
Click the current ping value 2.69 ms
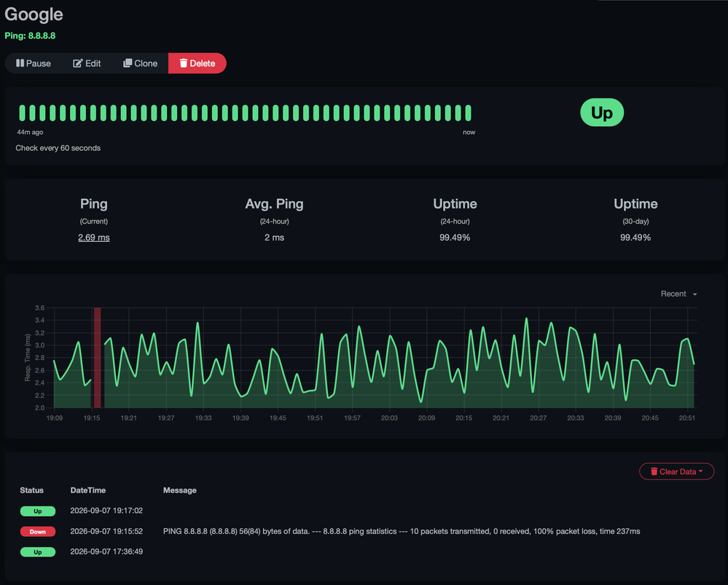[94, 237]
